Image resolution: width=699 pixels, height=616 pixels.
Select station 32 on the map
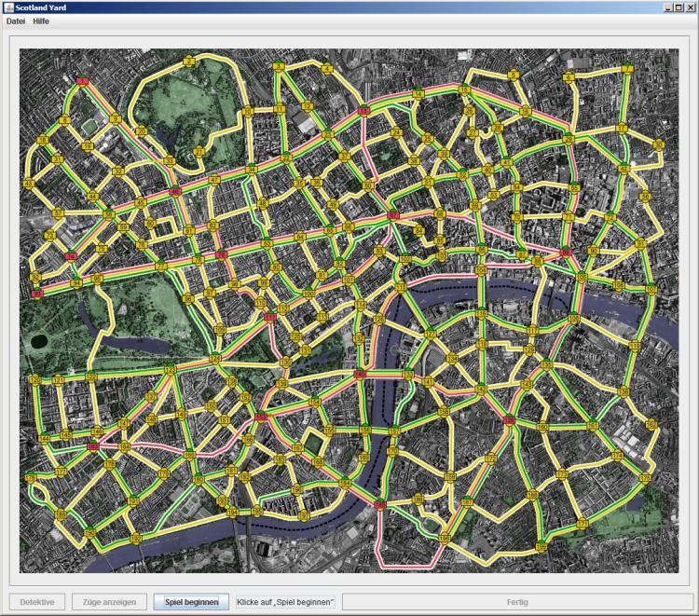[118, 171]
